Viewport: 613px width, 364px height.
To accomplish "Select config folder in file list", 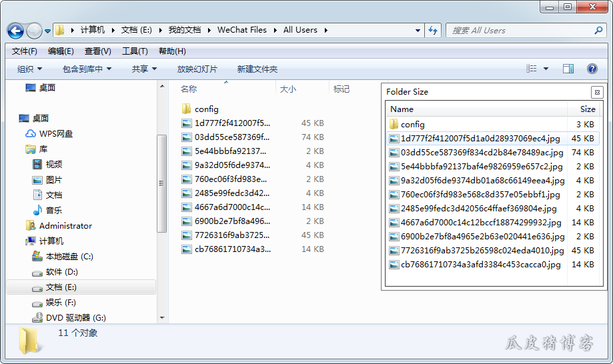I will (x=199, y=109).
